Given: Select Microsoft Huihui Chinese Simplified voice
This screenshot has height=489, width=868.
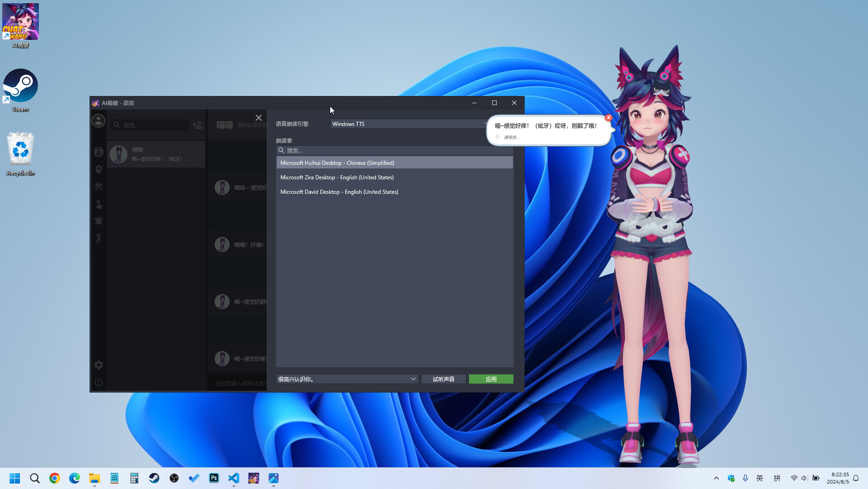Looking at the screenshot, I should (337, 163).
